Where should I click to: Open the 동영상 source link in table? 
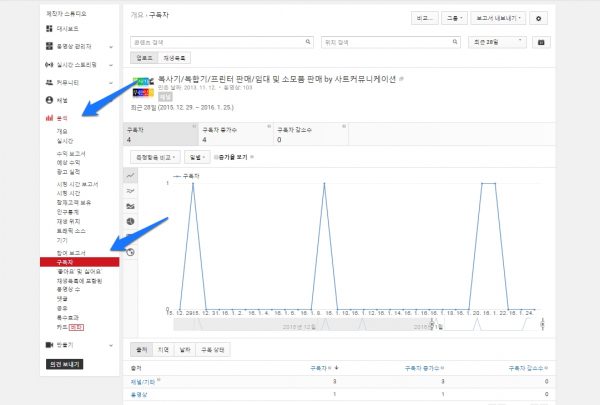[139, 394]
